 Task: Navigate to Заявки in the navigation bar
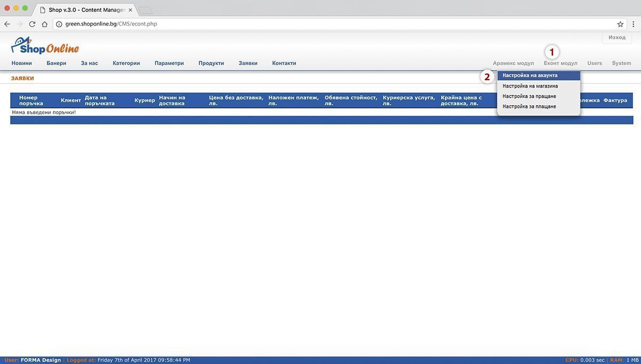[248, 63]
